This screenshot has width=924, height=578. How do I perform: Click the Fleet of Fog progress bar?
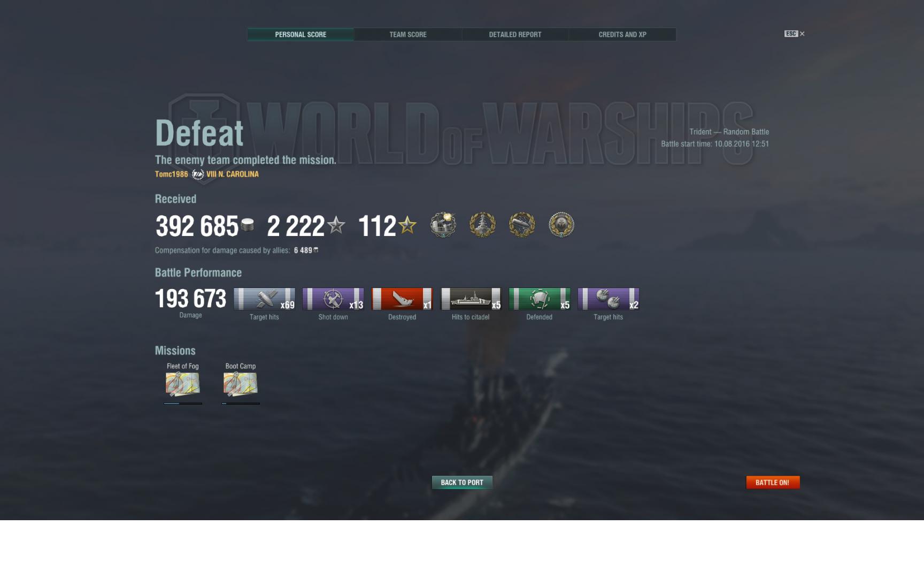pyautogui.click(x=183, y=404)
